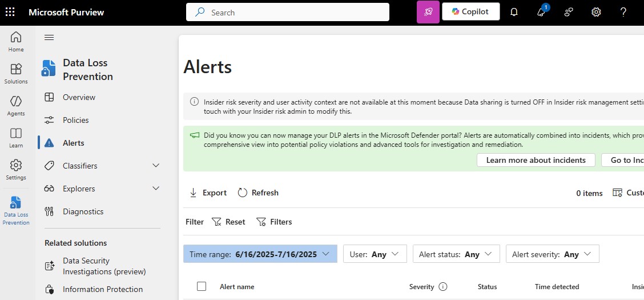Open the Classifiers menu item

coord(80,166)
